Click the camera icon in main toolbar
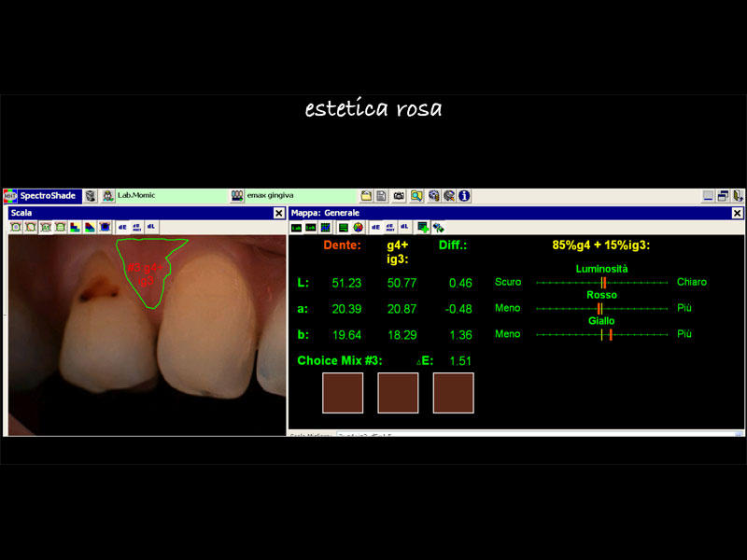 (x=399, y=196)
